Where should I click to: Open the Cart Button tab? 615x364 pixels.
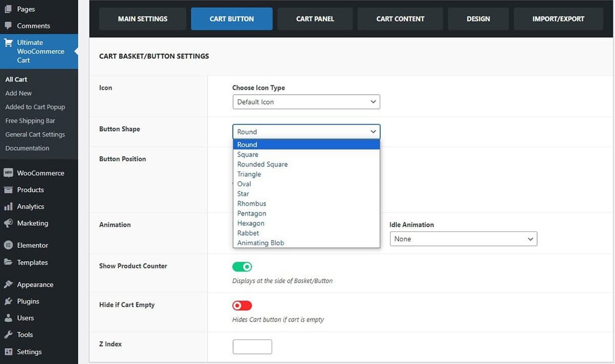pos(232,19)
